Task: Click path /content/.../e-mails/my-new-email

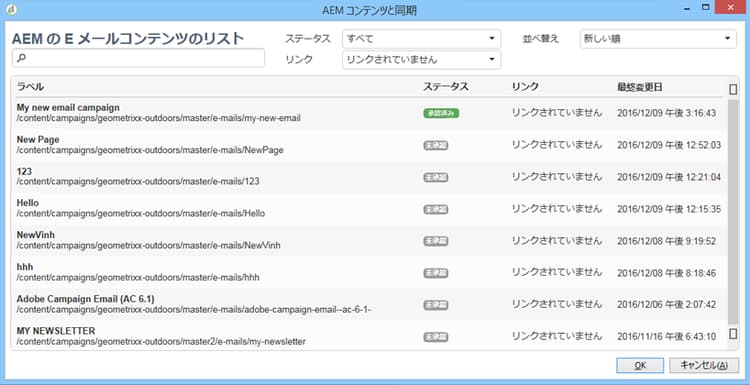Action: click(x=158, y=118)
